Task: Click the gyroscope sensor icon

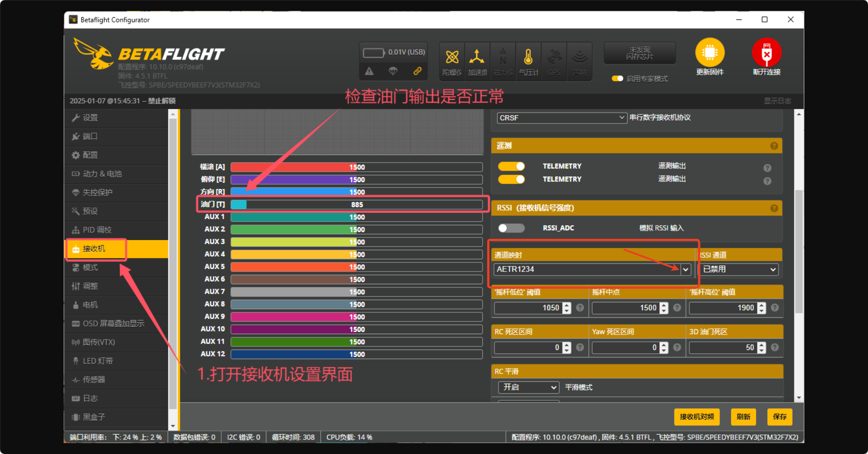Action: (x=452, y=58)
